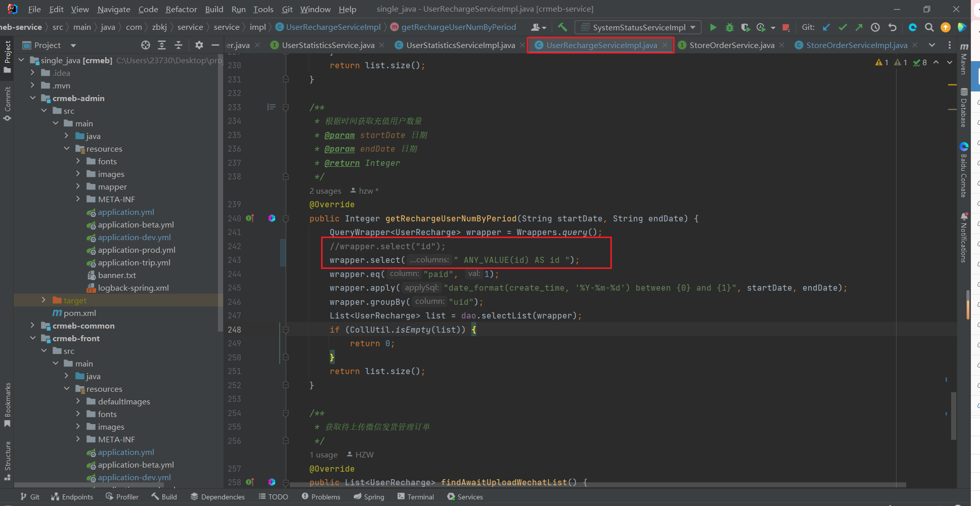
Task: Open application-dev.yml under crmeb-admin resources
Action: click(x=134, y=237)
